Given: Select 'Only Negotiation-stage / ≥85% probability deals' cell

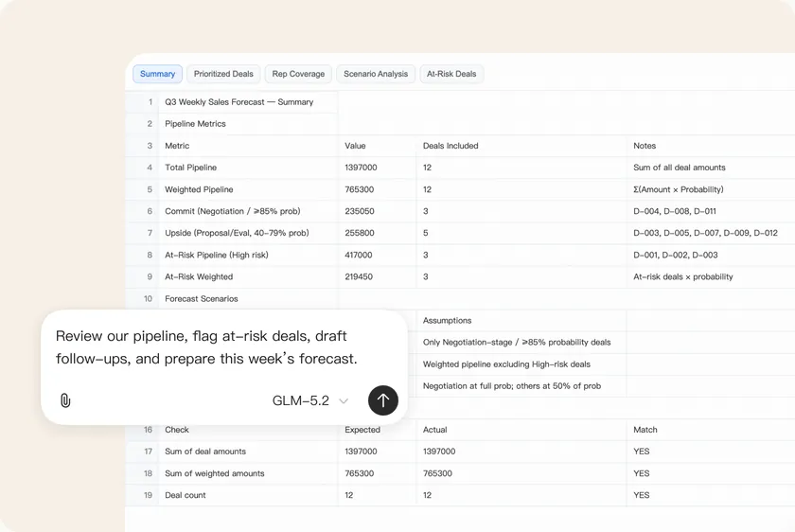Looking at the screenshot, I should click(x=521, y=343).
